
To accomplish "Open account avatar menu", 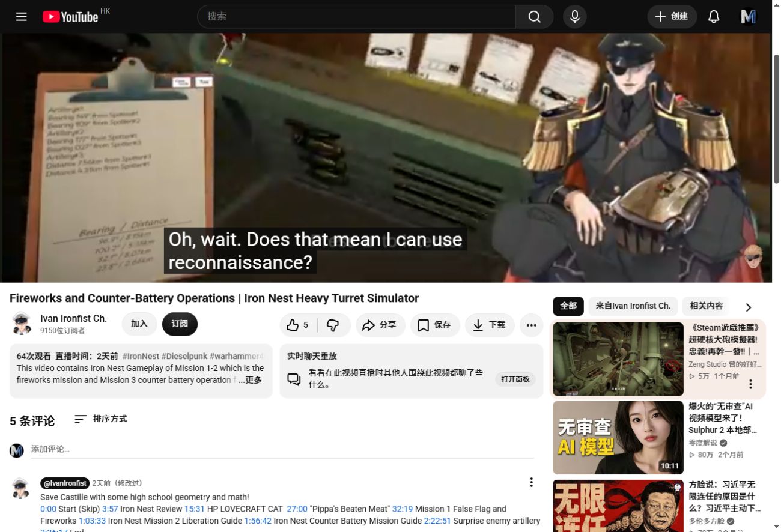I will tap(748, 17).
